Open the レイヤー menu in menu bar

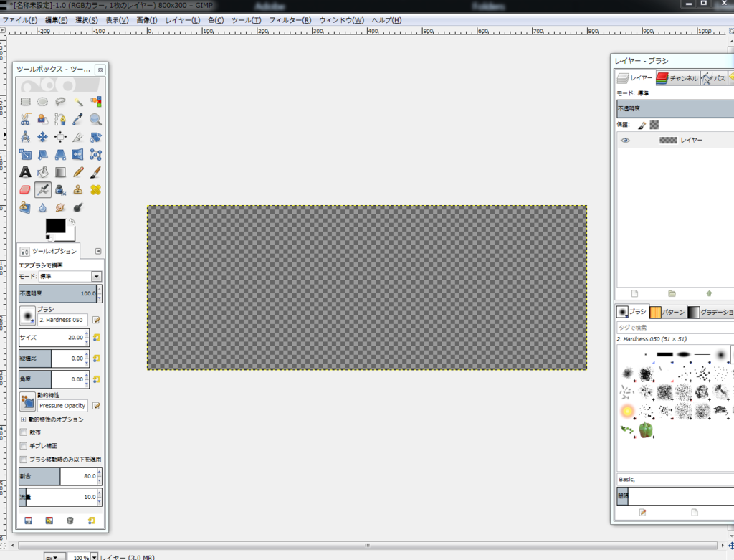(183, 20)
